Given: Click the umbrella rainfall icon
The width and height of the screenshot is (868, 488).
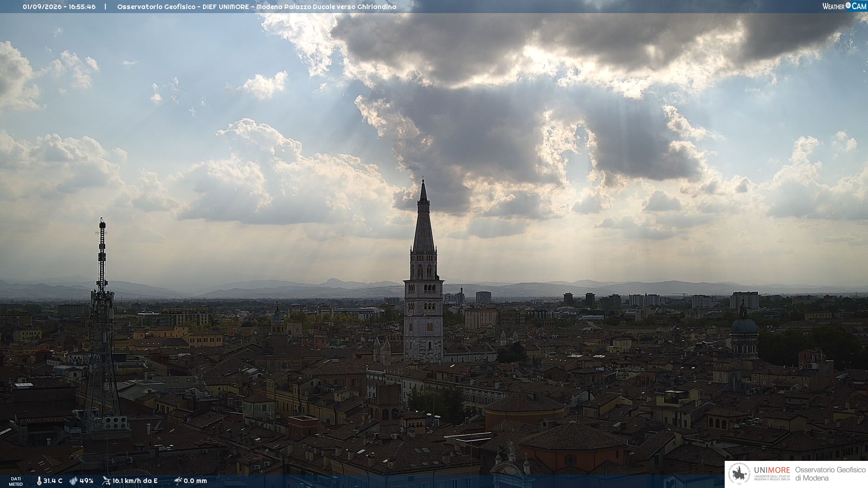Looking at the screenshot, I should tap(178, 481).
